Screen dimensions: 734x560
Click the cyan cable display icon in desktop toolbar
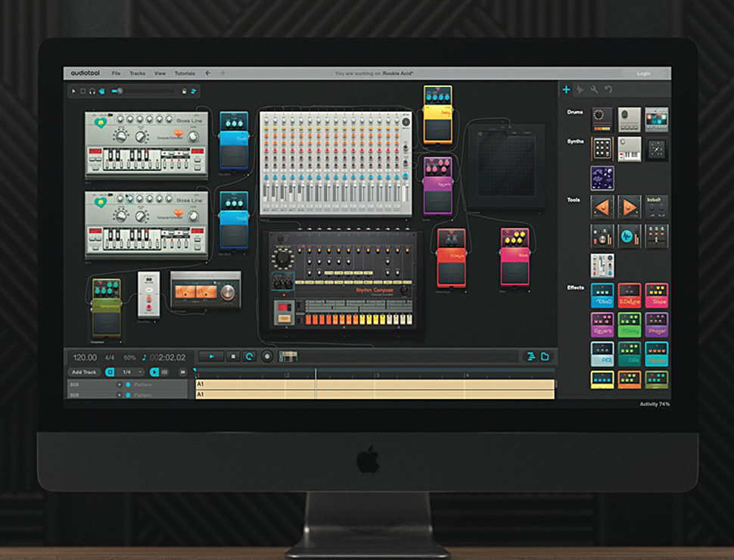(193, 92)
